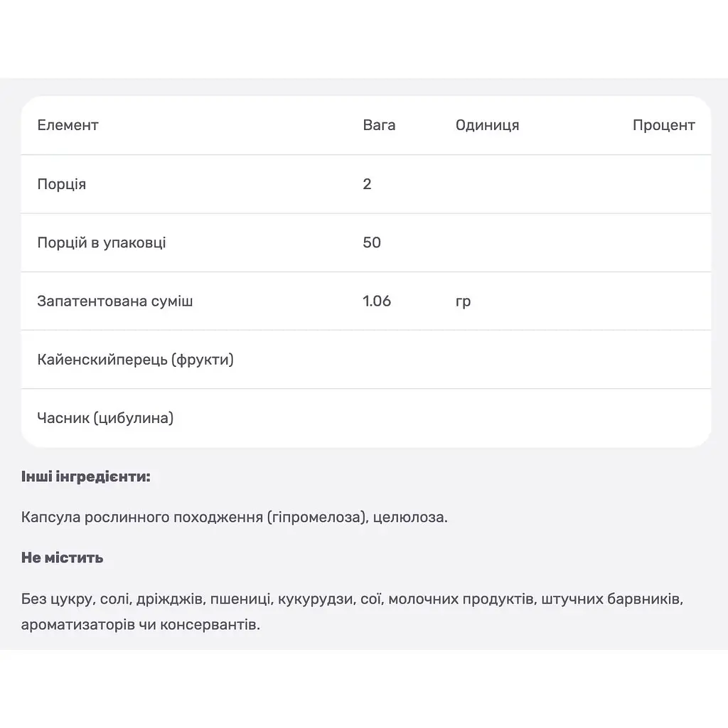Select the Порцій в упаковці row label
Screen dimensions: 728x728
point(102,243)
